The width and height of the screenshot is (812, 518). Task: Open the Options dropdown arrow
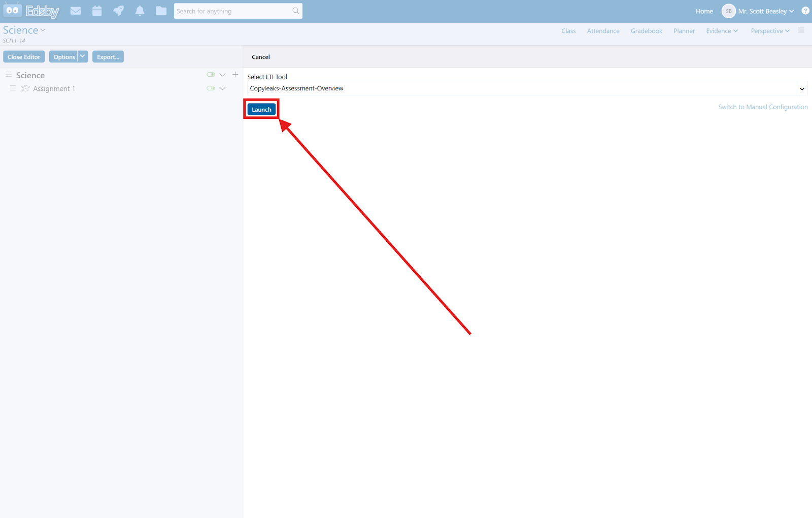tap(83, 56)
